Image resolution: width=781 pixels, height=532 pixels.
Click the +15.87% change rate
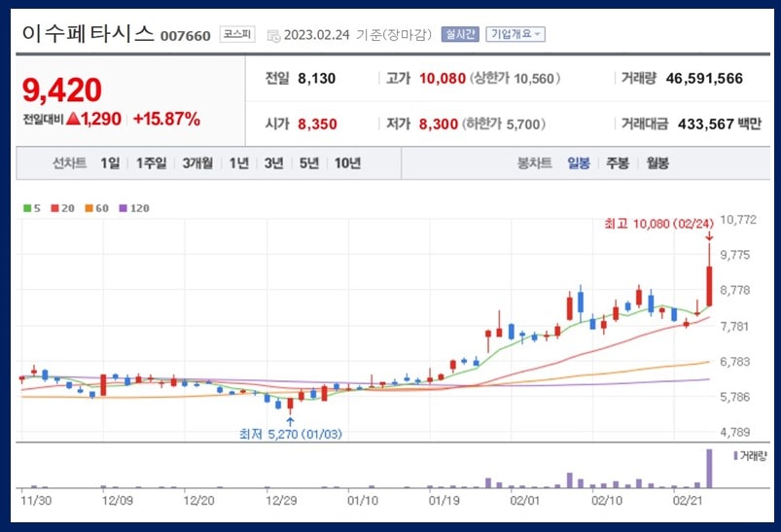(x=167, y=119)
